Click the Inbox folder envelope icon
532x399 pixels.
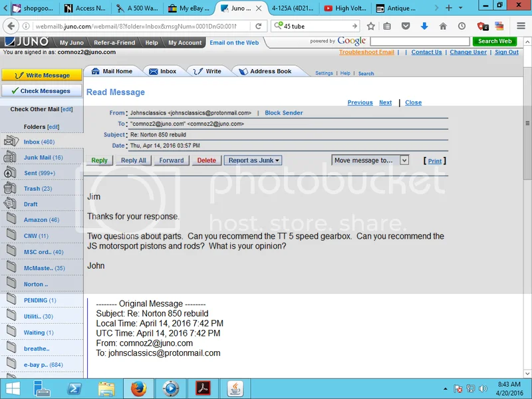point(11,141)
